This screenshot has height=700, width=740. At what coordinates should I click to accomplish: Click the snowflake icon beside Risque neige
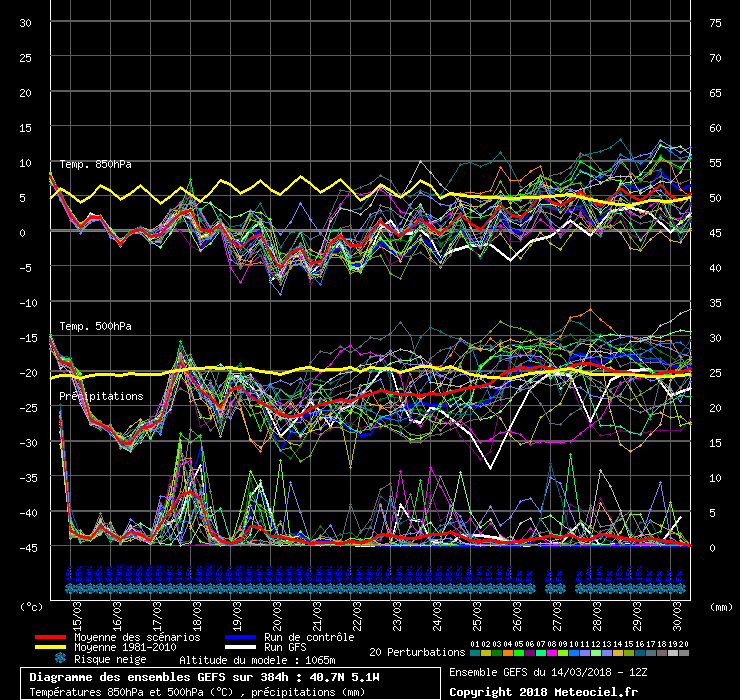[60, 658]
